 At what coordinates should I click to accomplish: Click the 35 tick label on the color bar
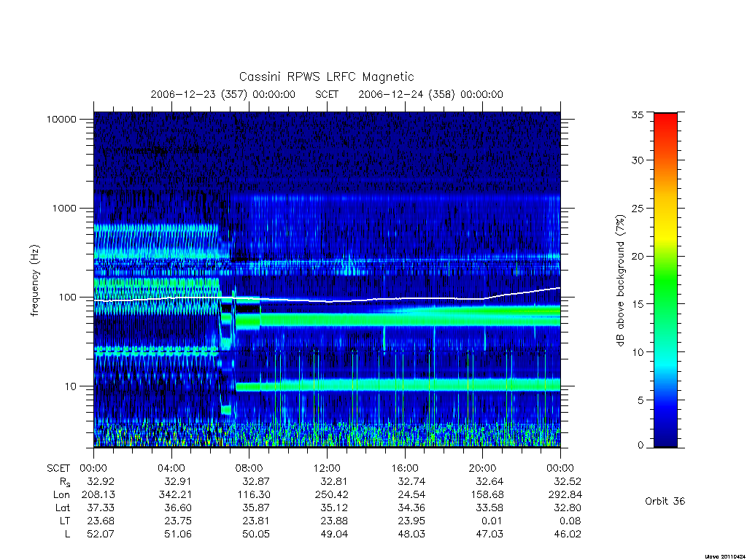[637, 114]
